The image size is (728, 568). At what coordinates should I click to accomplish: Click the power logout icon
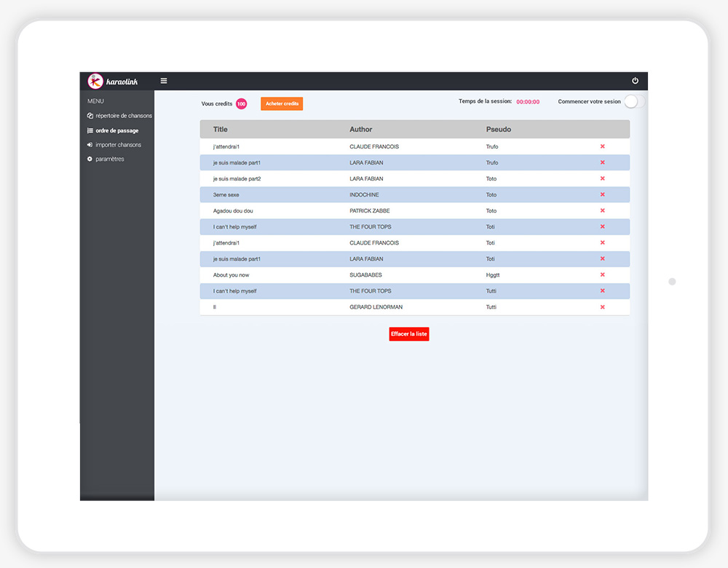coord(635,81)
